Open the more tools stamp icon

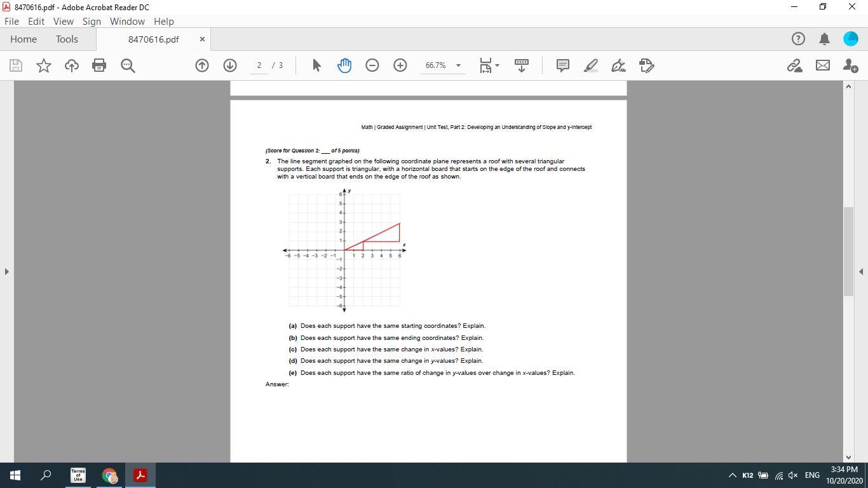(647, 65)
